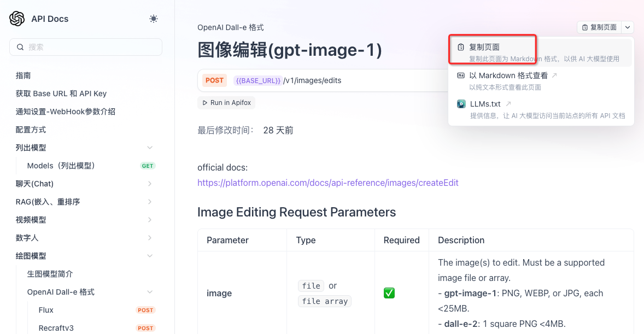Expand the 数字人 section chevron
This screenshot has height=334, width=644.
tap(150, 238)
